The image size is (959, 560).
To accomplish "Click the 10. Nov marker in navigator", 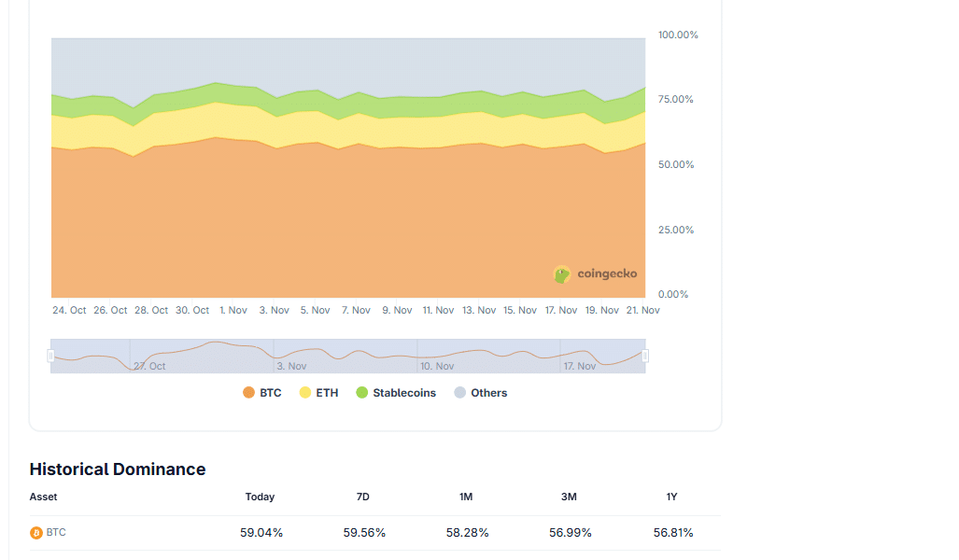I will point(437,366).
